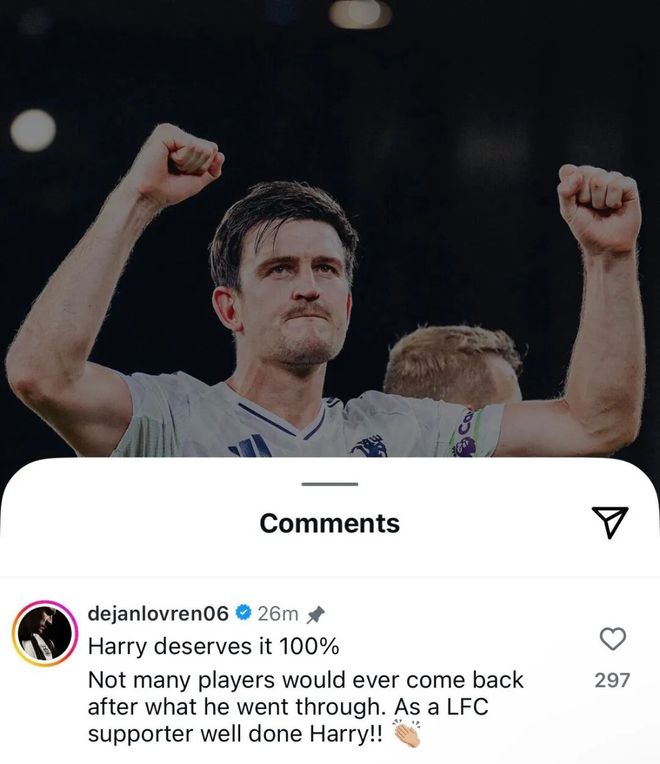Click the pinned comment pin icon
Image resolution: width=660 pixels, height=764 pixels.
[x=315, y=614]
